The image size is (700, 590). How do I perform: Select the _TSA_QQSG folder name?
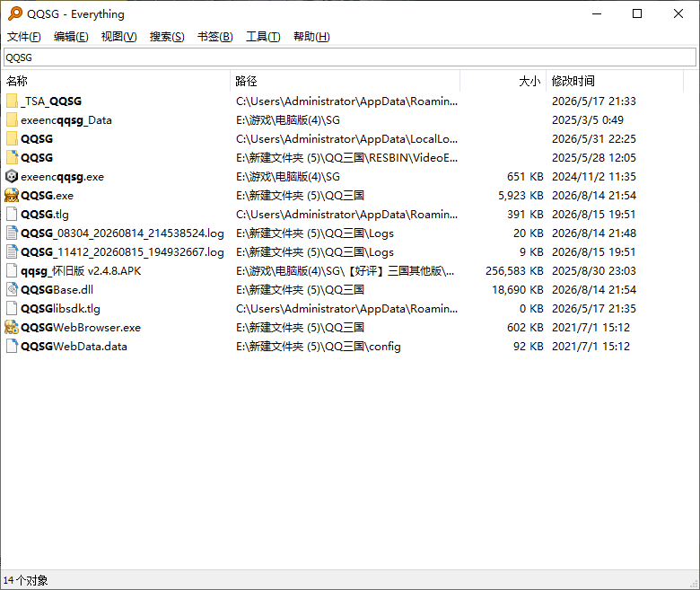pos(51,101)
